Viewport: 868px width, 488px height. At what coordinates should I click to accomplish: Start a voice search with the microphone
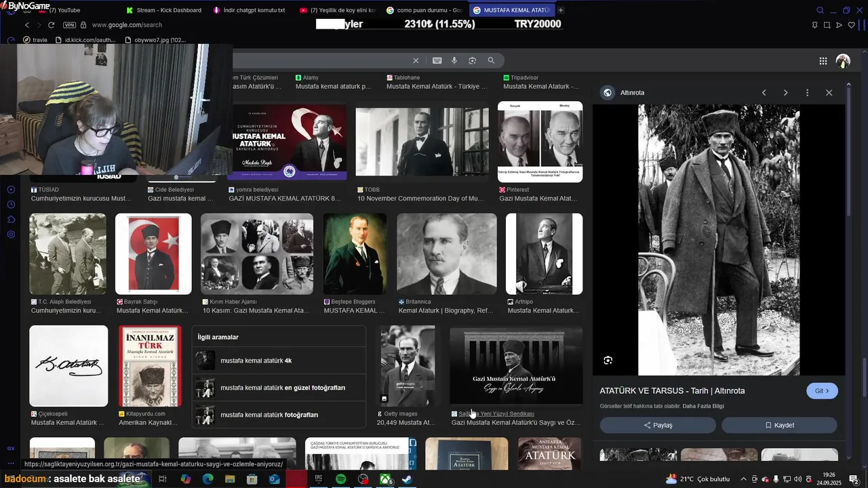coord(454,60)
